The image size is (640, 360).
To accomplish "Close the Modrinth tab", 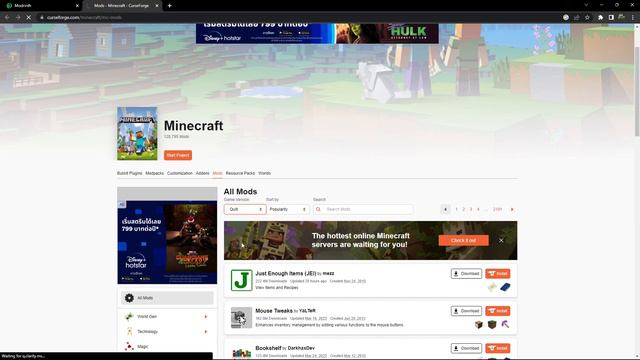I will 77,6.
